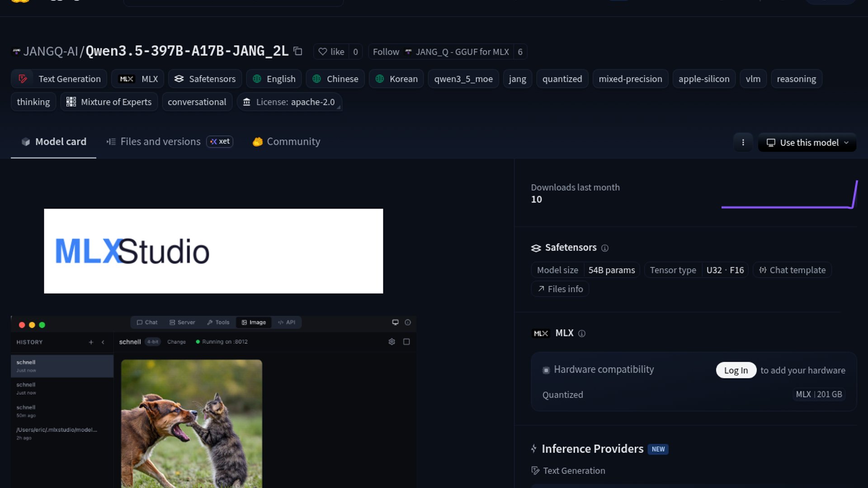Click the JANGQ-AI organization link
Viewport: 868px width, 488px height.
point(50,51)
